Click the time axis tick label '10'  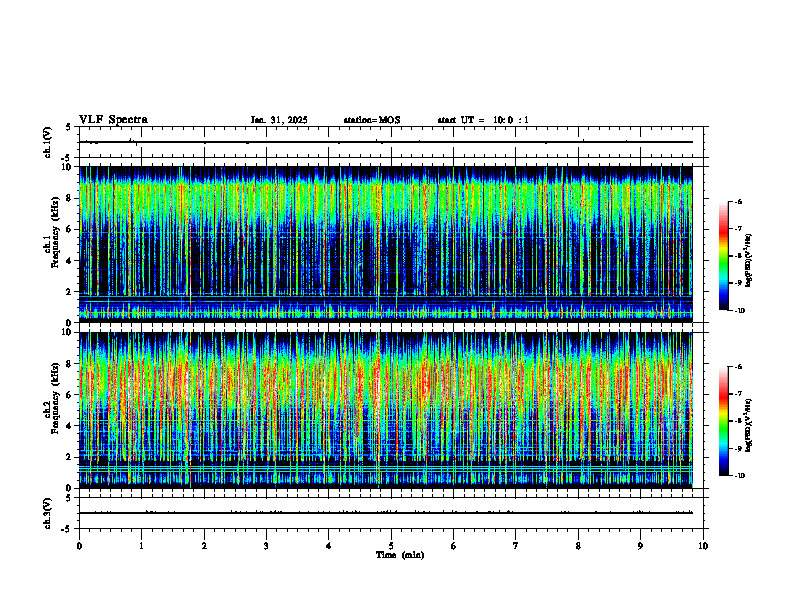click(703, 546)
